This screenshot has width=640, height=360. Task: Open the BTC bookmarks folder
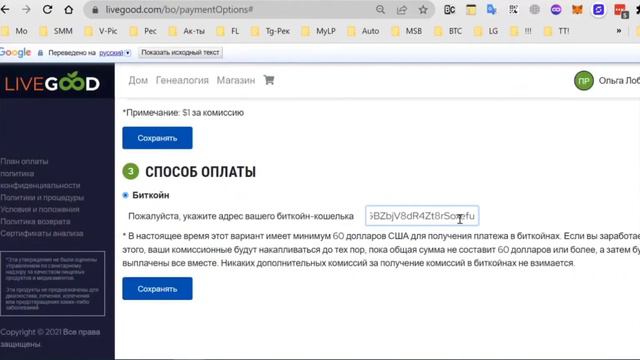pos(448,31)
